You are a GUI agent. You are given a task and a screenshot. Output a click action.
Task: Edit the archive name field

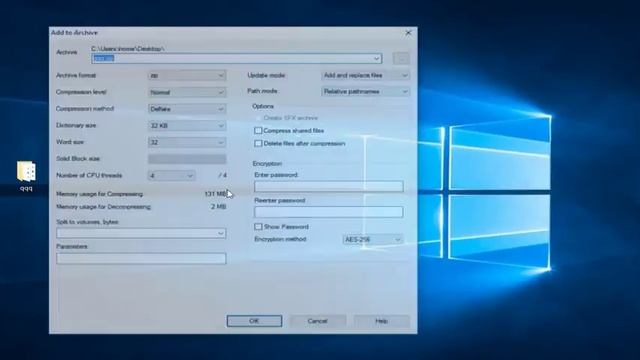click(237, 58)
